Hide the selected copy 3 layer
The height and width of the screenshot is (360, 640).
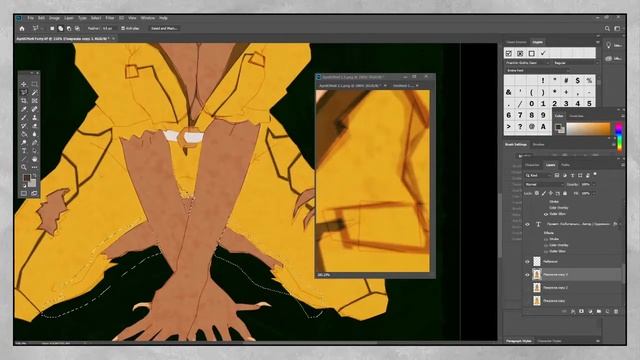click(527, 275)
